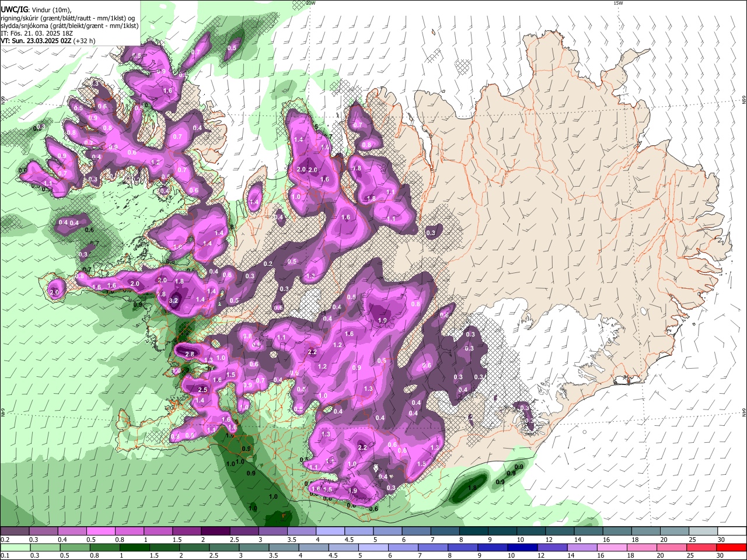Select the "IT: Fös. 21. 03. 2025 18Z" line
Viewport: 747px width, 560px height.
pos(37,33)
